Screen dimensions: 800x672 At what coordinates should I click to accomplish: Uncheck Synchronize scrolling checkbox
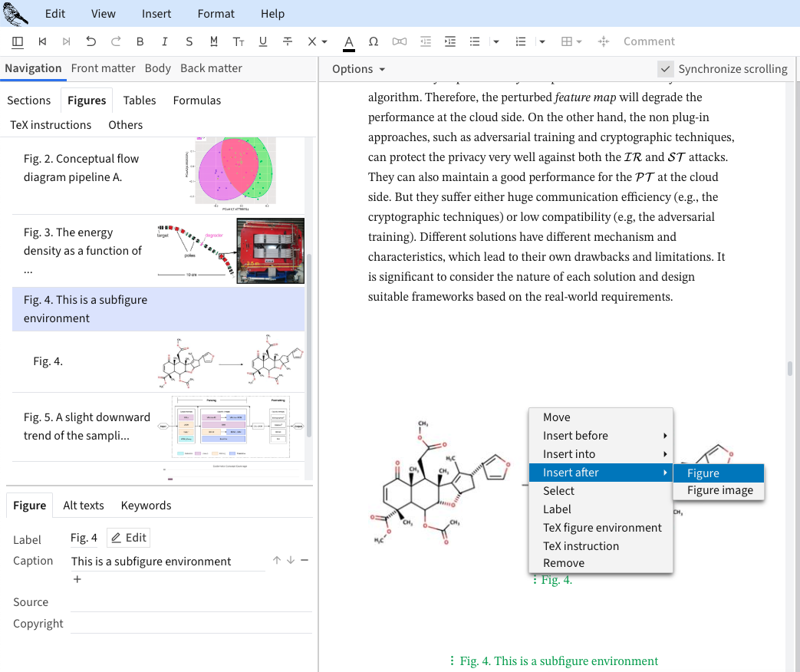tap(666, 69)
